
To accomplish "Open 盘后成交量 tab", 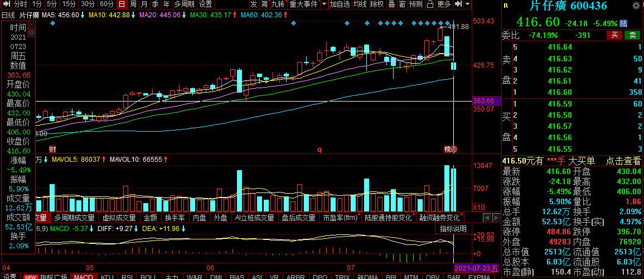I will [x=299, y=218].
